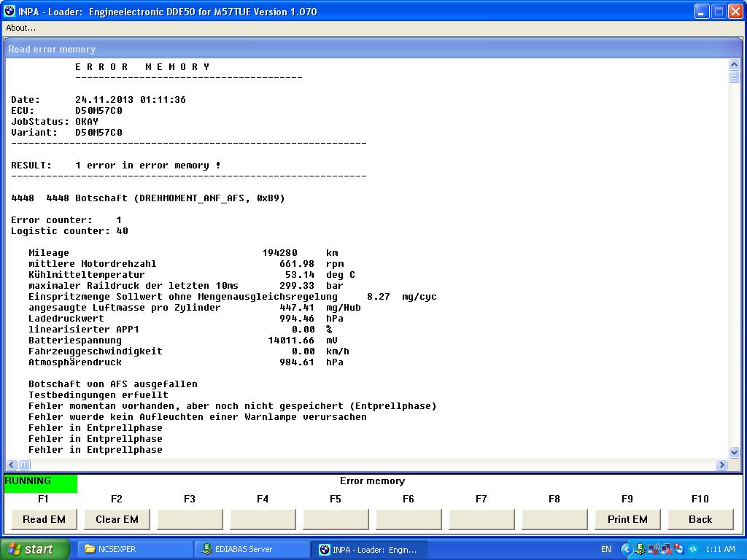Screen dimensions: 747x560
Task: Click vertical scrollbar up arrow
Action: tap(734, 65)
